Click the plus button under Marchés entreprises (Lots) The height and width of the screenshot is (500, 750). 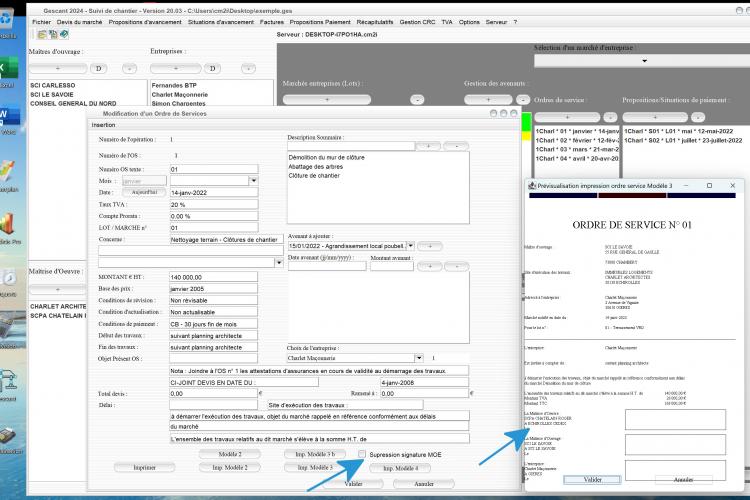tap(327, 100)
